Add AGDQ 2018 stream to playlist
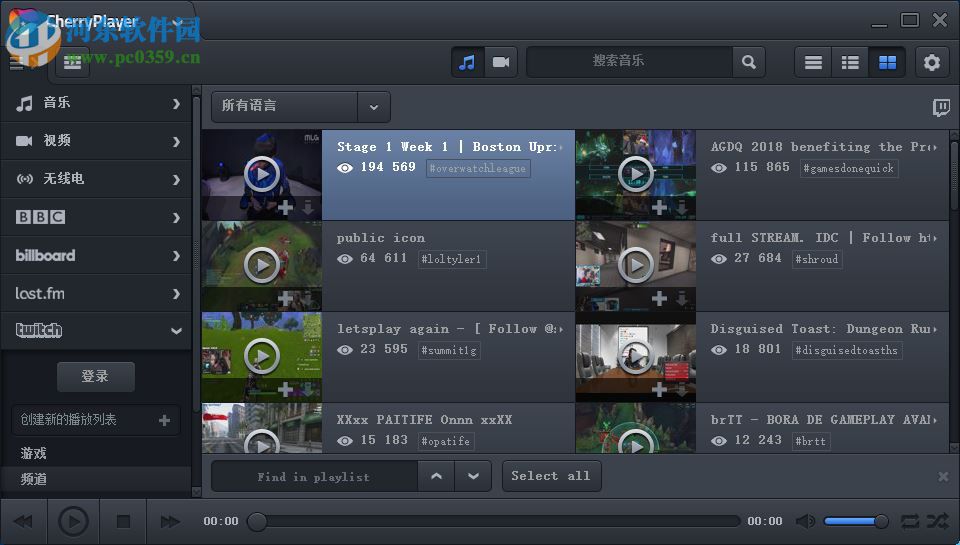 pyautogui.click(x=659, y=208)
